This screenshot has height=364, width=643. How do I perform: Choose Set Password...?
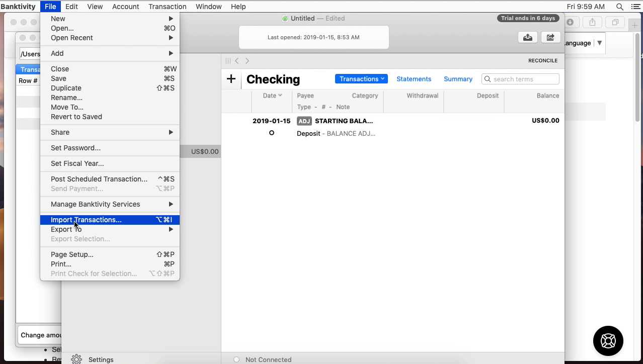(x=110, y=148)
